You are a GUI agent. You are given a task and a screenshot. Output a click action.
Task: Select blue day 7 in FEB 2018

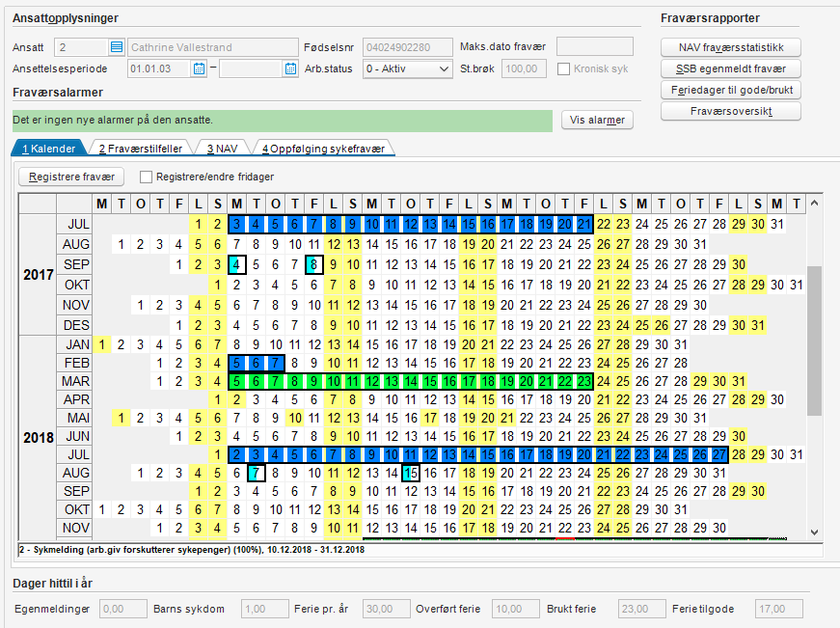click(276, 364)
